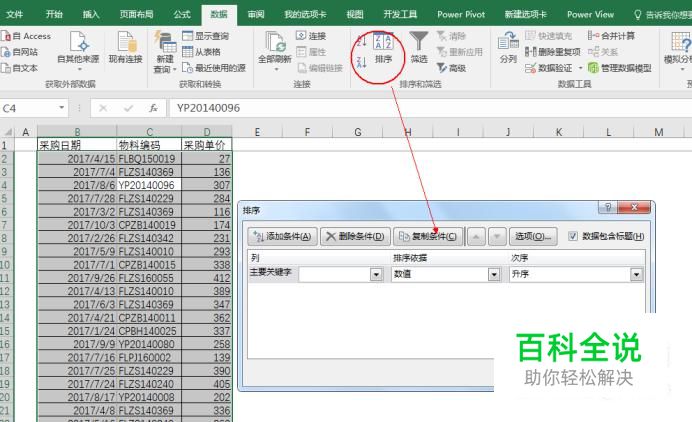Click 高级 advanced filter

tap(451, 68)
